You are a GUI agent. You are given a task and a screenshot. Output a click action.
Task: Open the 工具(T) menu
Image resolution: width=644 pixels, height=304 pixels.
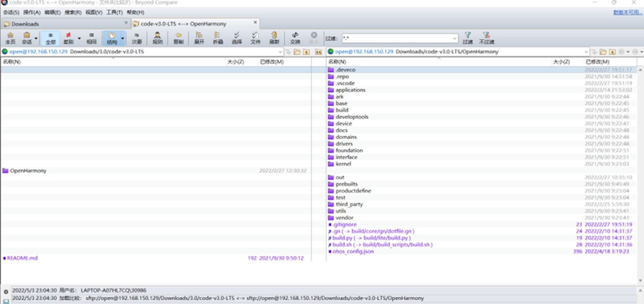[114, 12]
